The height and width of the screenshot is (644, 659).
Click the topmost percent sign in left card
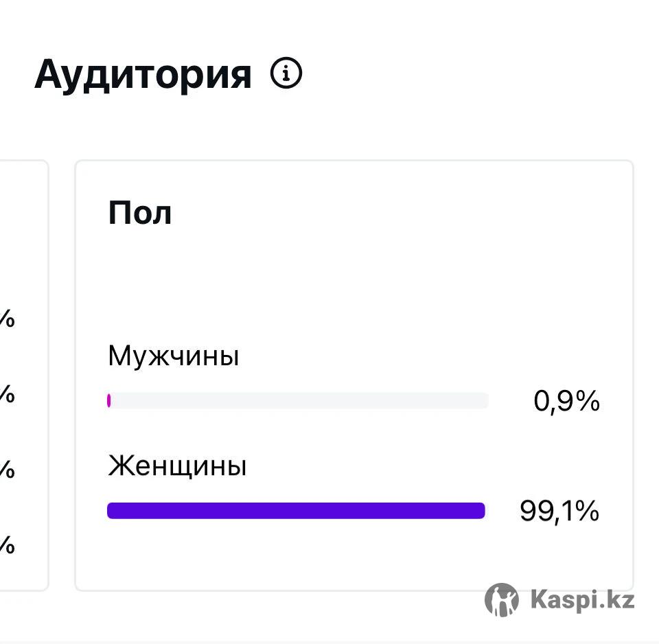[x=8, y=320]
